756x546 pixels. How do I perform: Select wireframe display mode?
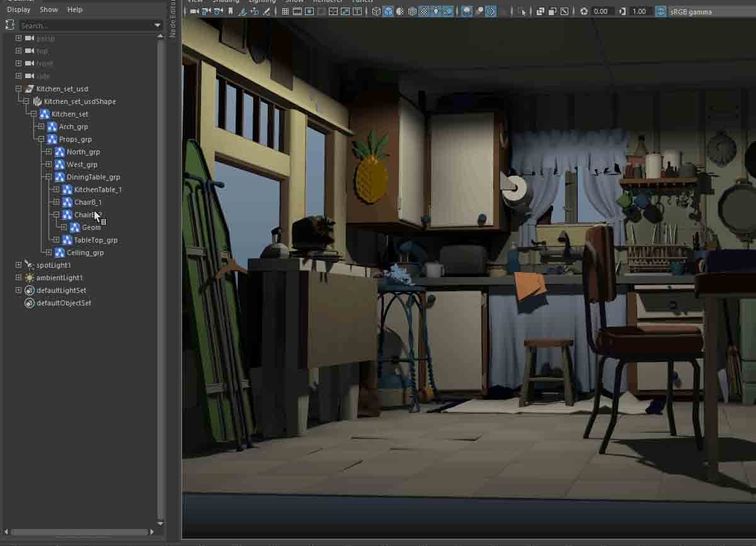tap(375, 11)
